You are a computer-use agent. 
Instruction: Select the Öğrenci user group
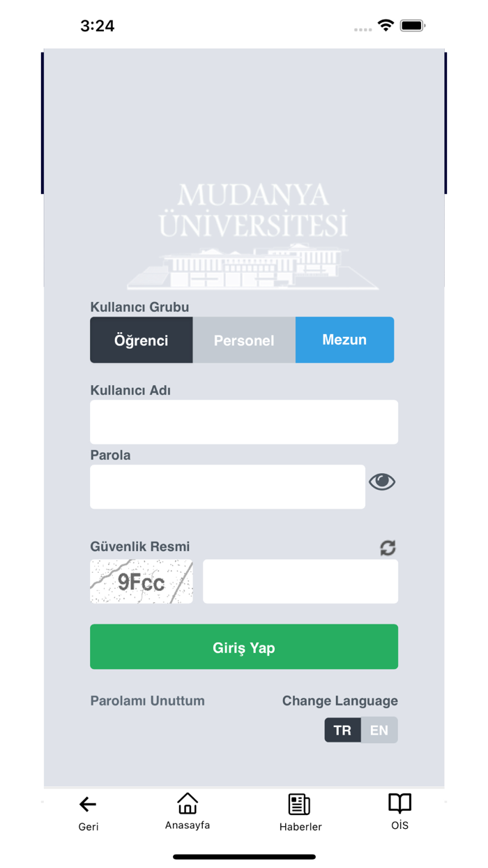141,340
